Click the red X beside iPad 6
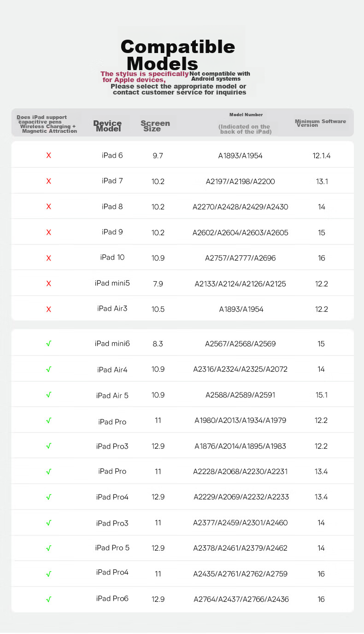This screenshot has height=634, width=364. (x=49, y=155)
